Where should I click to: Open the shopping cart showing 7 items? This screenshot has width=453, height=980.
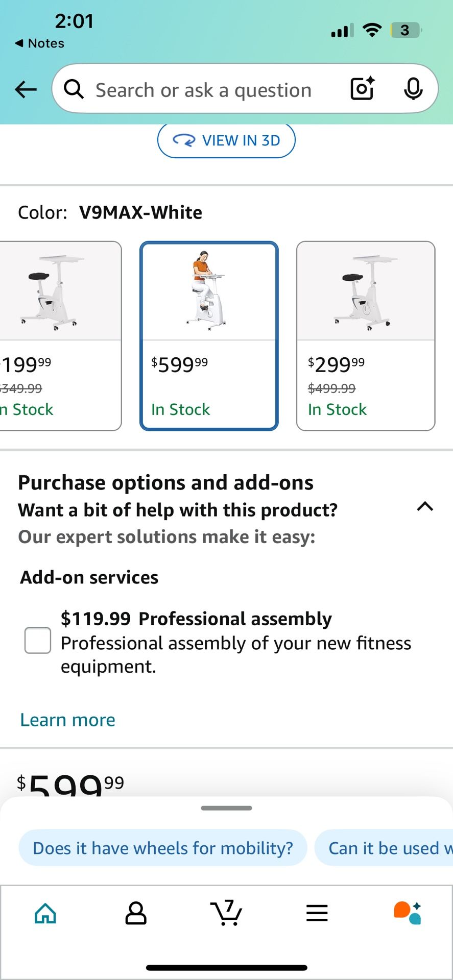(226, 913)
